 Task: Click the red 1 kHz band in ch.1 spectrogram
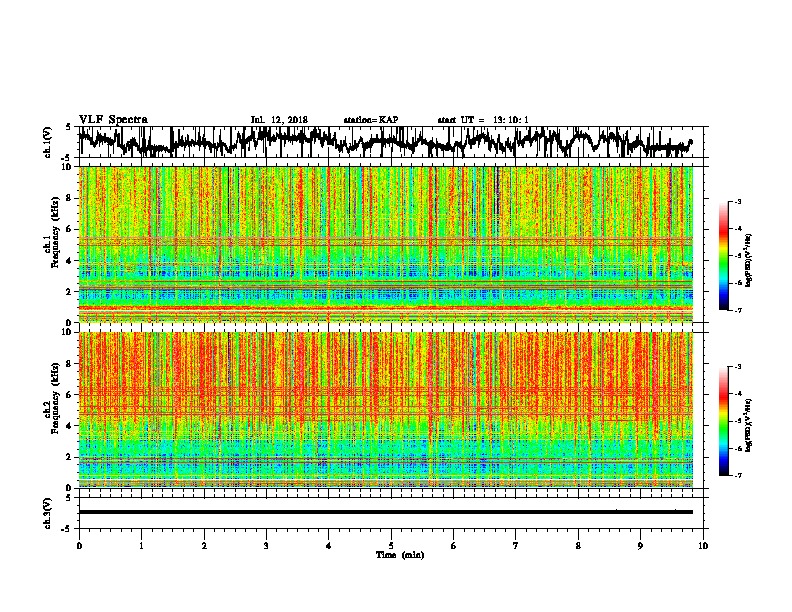point(386,307)
